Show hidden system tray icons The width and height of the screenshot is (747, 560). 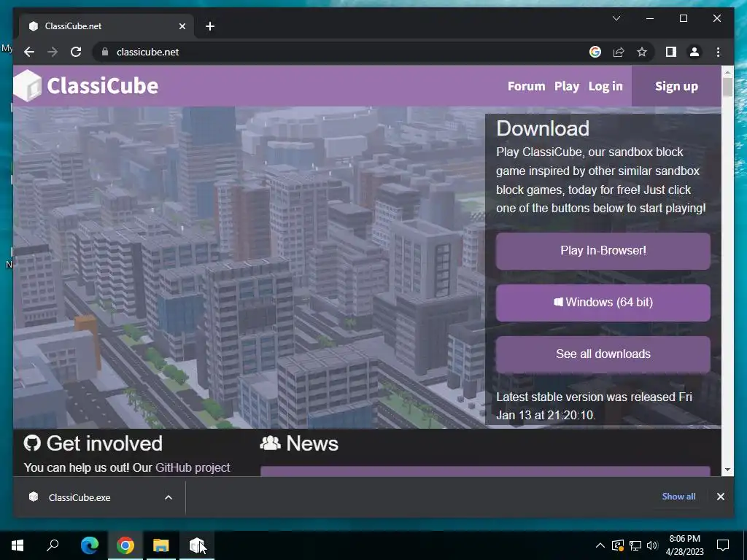point(600,545)
